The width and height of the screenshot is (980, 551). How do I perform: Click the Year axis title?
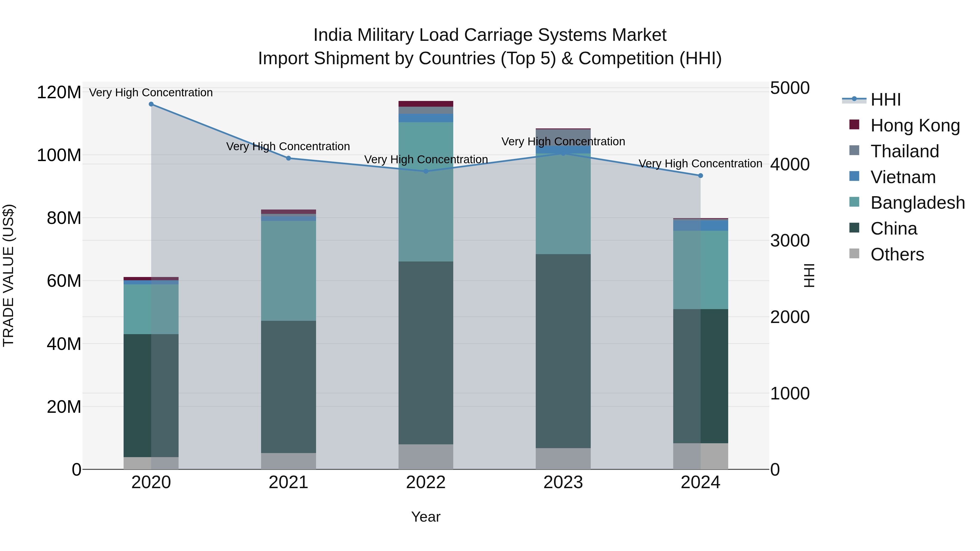tap(426, 517)
